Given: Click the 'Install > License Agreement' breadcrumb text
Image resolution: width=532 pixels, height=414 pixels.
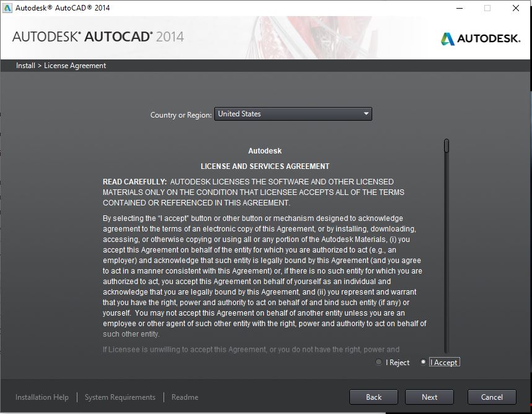Looking at the screenshot, I should tap(61, 66).
